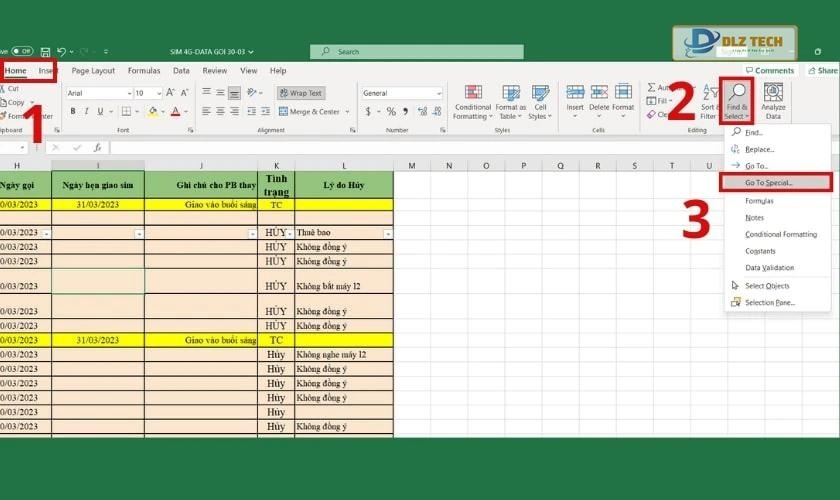Click the Insert function fx icon

(98, 147)
